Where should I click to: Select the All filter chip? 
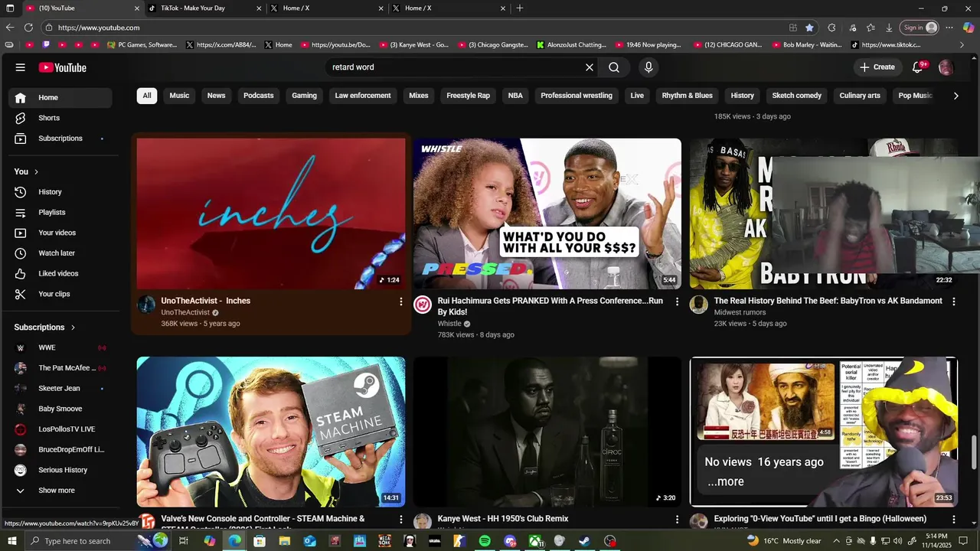pyautogui.click(x=147, y=96)
